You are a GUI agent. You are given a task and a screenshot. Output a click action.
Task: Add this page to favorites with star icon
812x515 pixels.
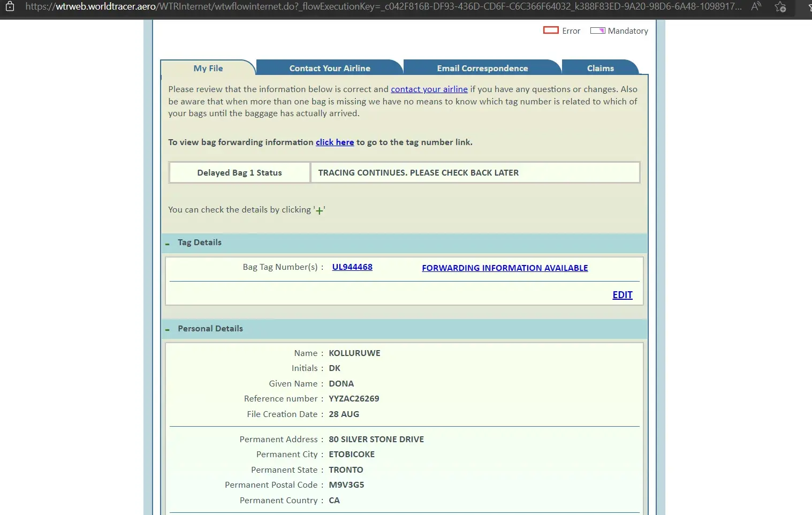pyautogui.click(x=780, y=7)
